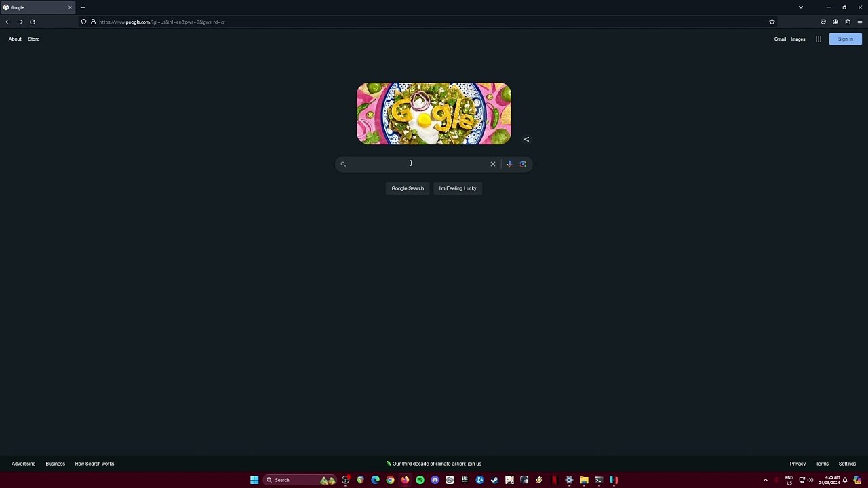Open the tracking protection shield icon
Image resolution: width=868 pixels, height=488 pixels.
point(84,22)
